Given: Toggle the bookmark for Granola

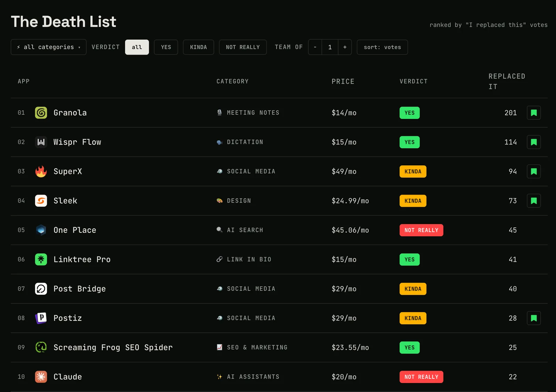Looking at the screenshot, I should tap(534, 113).
